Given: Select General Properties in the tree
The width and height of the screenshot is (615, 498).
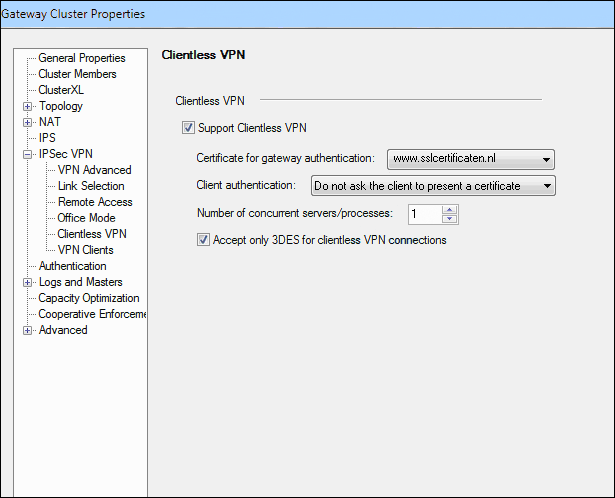Looking at the screenshot, I should pos(82,58).
